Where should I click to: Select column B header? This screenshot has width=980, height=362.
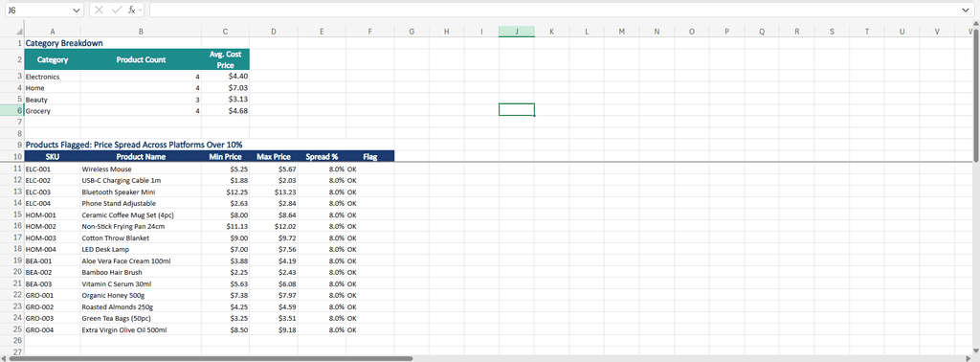(x=141, y=32)
